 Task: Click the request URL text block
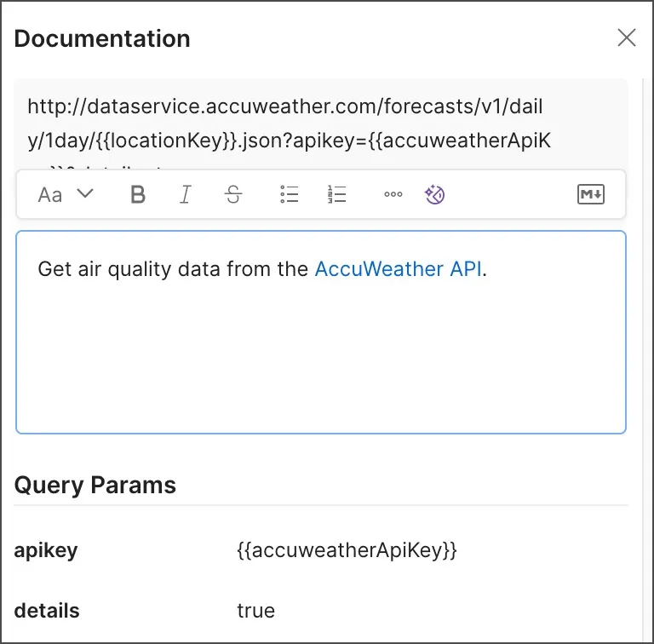[x=321, y=124]
